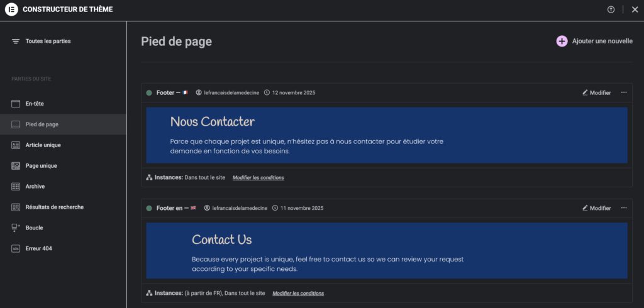
Task: Select the Pied de page item
Action: [x=42, y=124]
